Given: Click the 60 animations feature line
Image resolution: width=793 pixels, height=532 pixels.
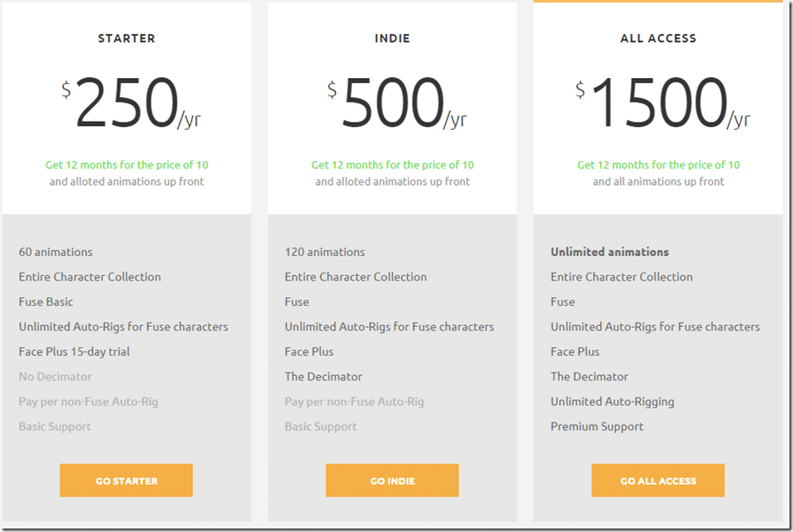Looking at the screenshot, I should coord(55,252).
